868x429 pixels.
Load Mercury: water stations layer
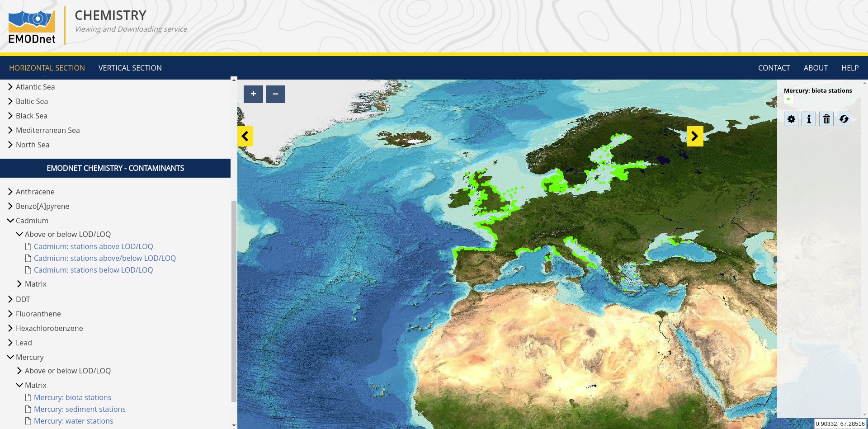pos(74,421)
